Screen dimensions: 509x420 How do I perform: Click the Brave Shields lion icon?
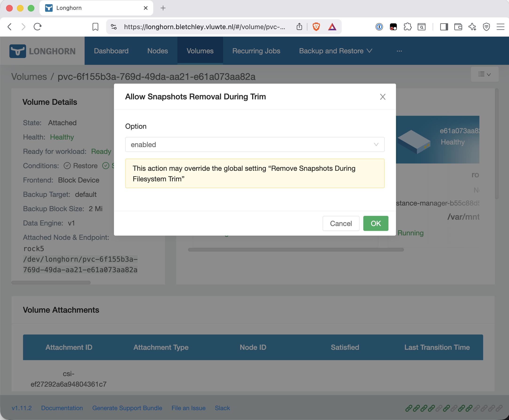(x=316, y=27)
